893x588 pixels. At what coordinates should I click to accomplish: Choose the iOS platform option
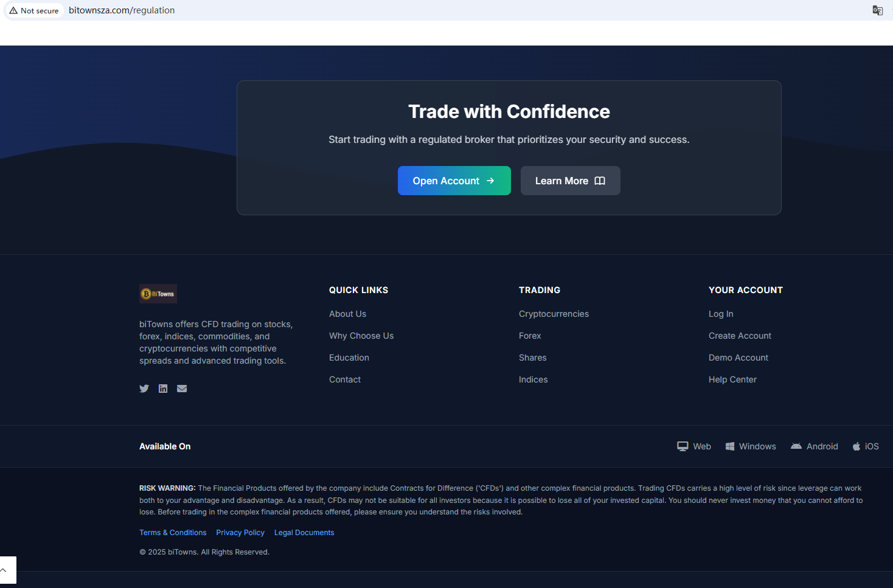[866, 446]
